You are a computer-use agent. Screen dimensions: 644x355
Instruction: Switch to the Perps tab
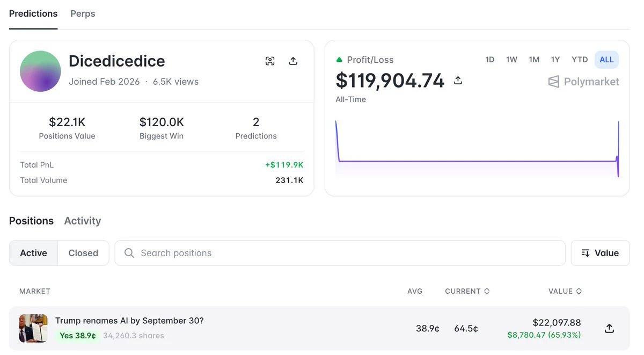[83, 13]
